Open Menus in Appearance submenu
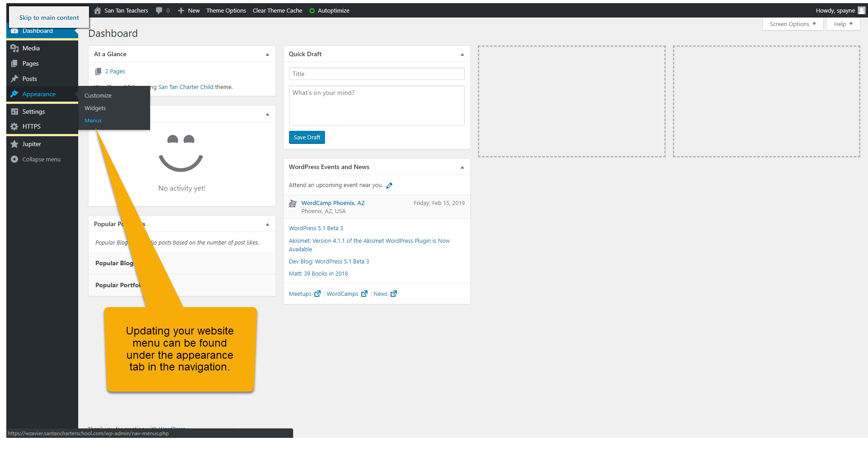The image size is (868, 468). (93, 120)
